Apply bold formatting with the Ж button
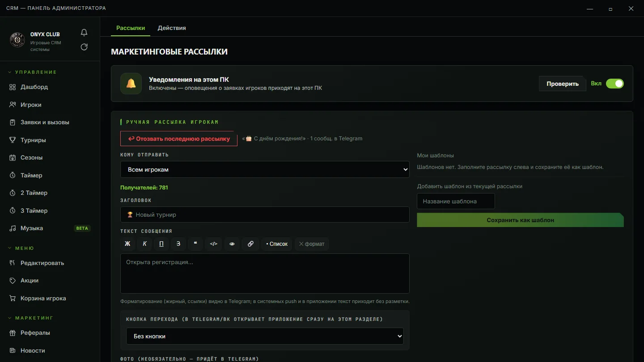Viewport: 644px width, 362px height. click(x=127, y=244)
